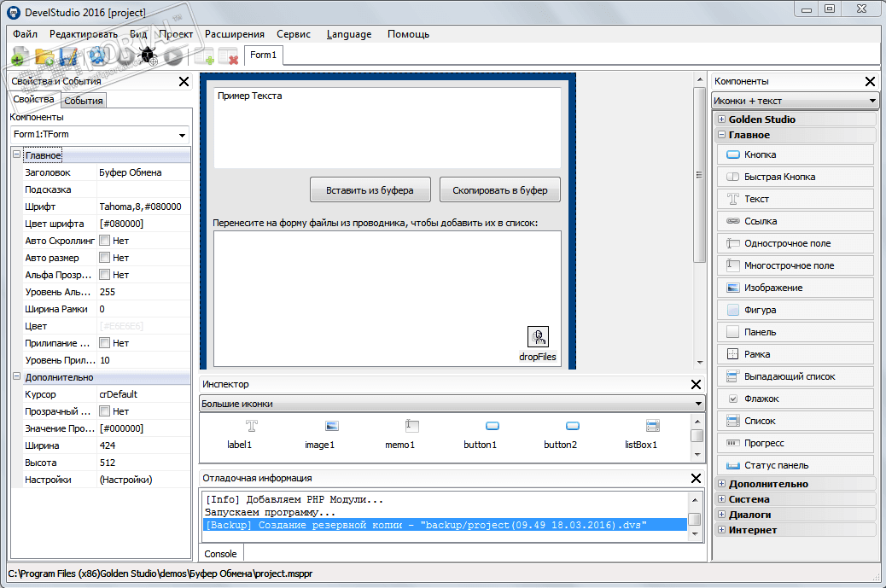Select the Ссылка component

795,221
